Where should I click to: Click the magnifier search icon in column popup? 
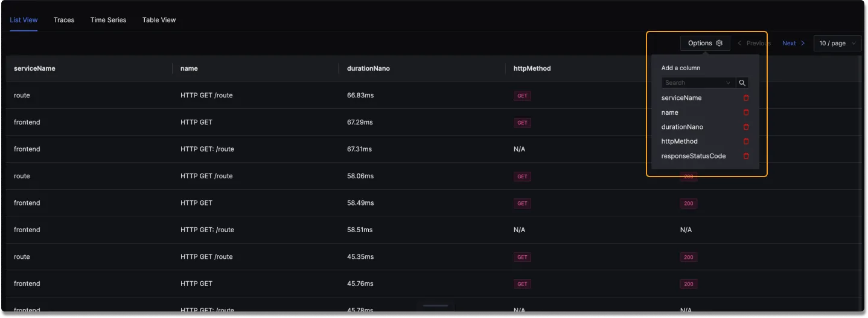[742, 83]
